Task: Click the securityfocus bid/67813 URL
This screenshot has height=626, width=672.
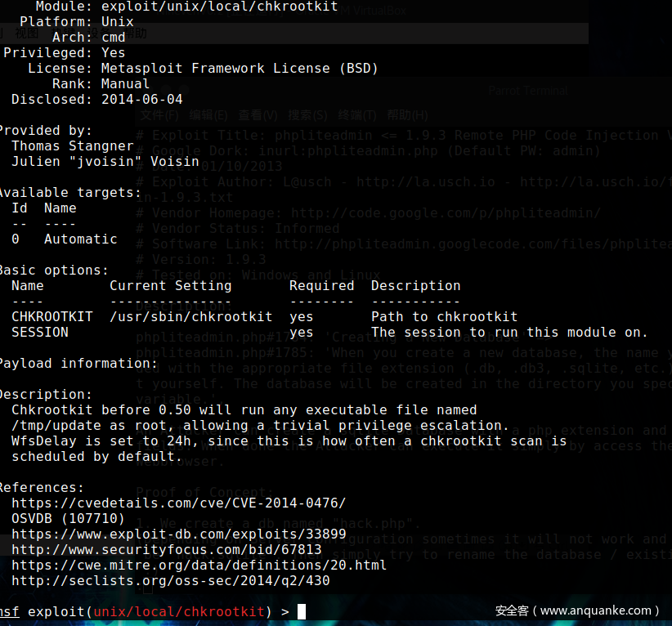Action: (166, 549)
